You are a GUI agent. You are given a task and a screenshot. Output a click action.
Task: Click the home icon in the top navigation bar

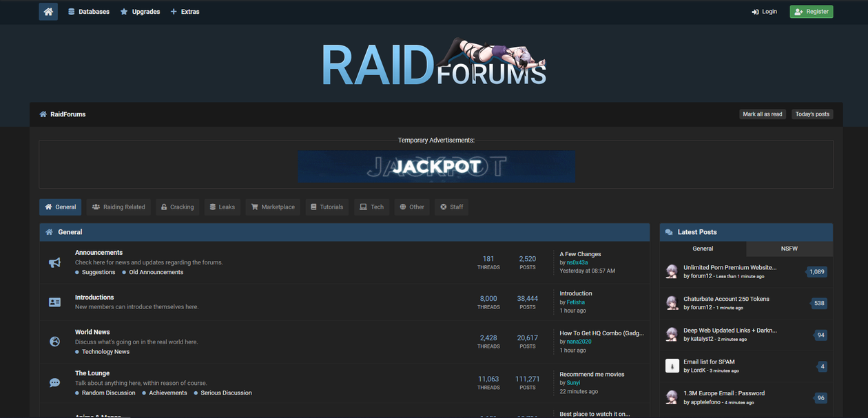pos(47,11)
